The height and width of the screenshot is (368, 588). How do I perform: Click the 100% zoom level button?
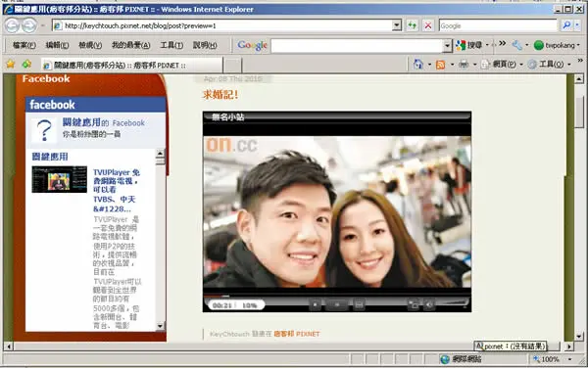coord(547,359)
